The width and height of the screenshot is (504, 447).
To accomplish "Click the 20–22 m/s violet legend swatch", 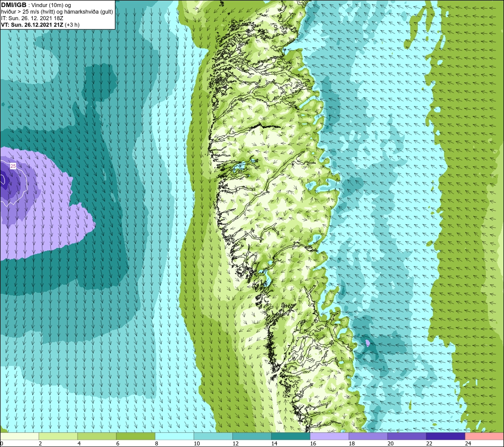I will pos(407,436).
